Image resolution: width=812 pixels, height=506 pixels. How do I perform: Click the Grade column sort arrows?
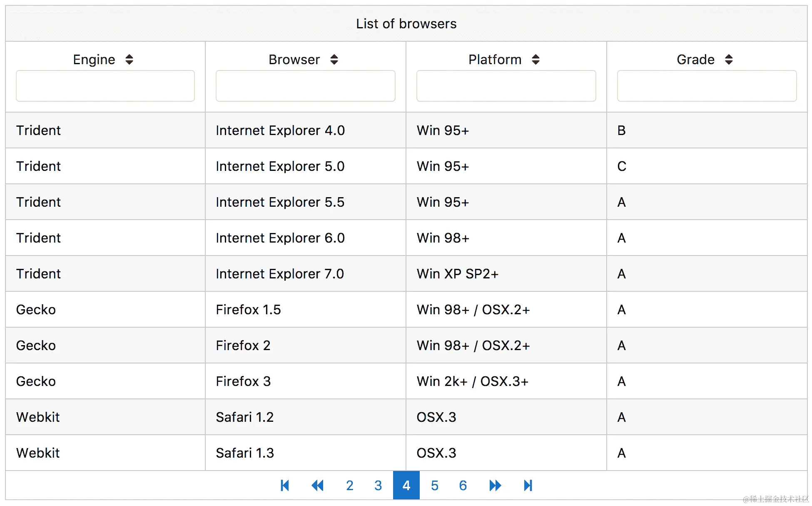pyautogui.click(x=728, y=60)
